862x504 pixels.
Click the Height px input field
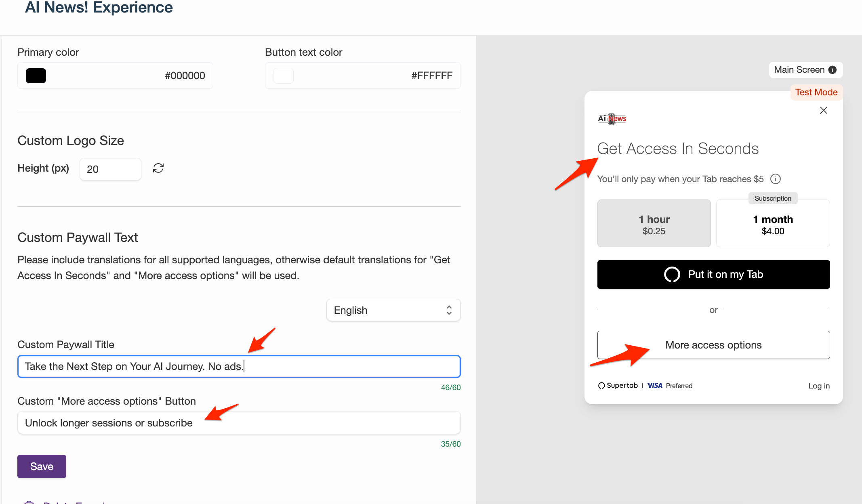coord(110,169)
